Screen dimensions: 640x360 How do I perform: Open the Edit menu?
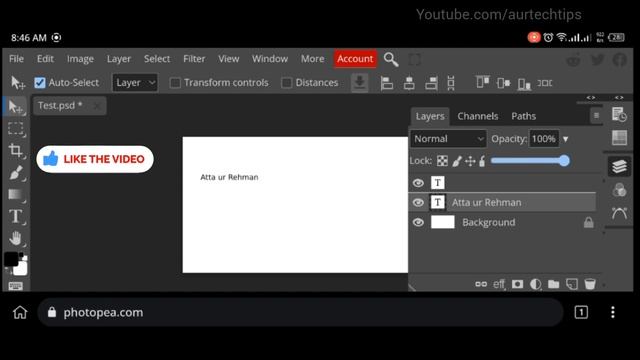[45, 59]
